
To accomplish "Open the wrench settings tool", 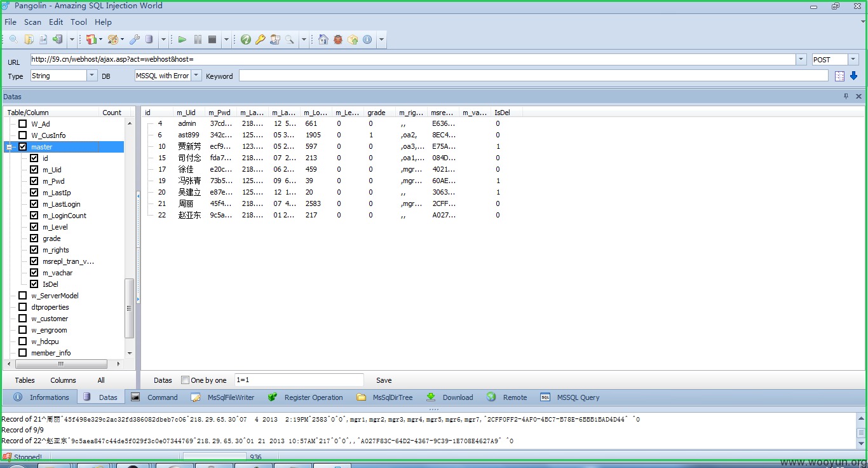I will click(x=134, y=39).
